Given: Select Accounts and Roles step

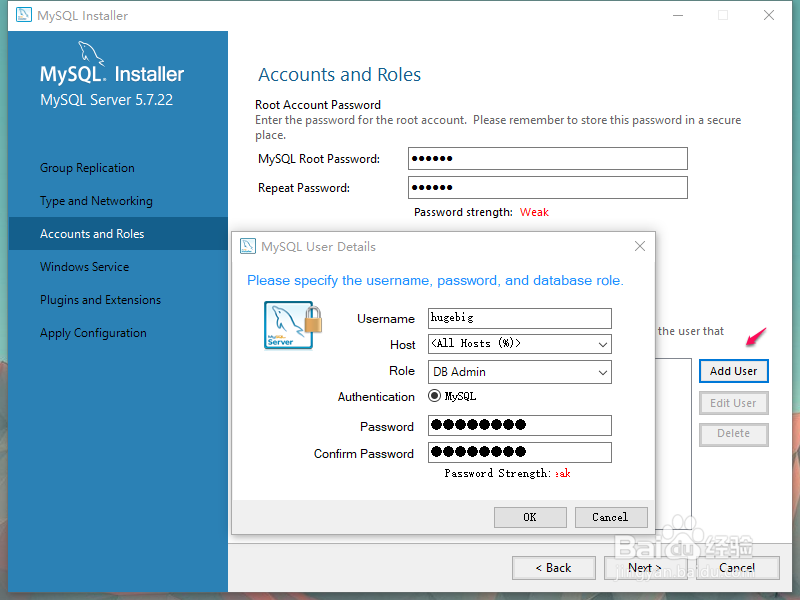Looking at the screenshot, I should tap(118, 234).
